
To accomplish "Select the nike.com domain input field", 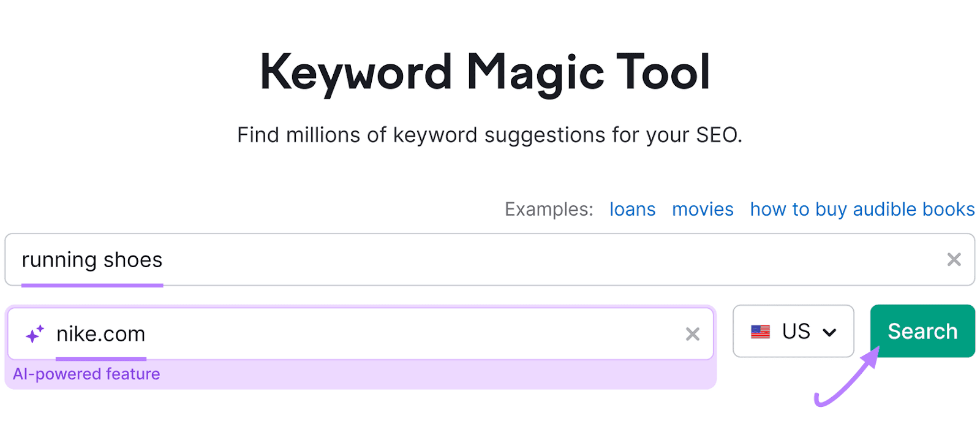I will point(367,334).
